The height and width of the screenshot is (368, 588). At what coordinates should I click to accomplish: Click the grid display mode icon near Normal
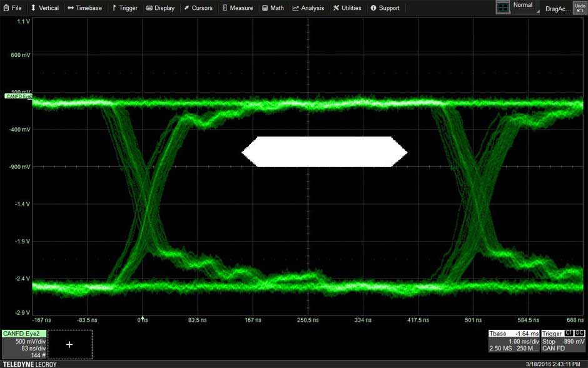click(504, 7)
